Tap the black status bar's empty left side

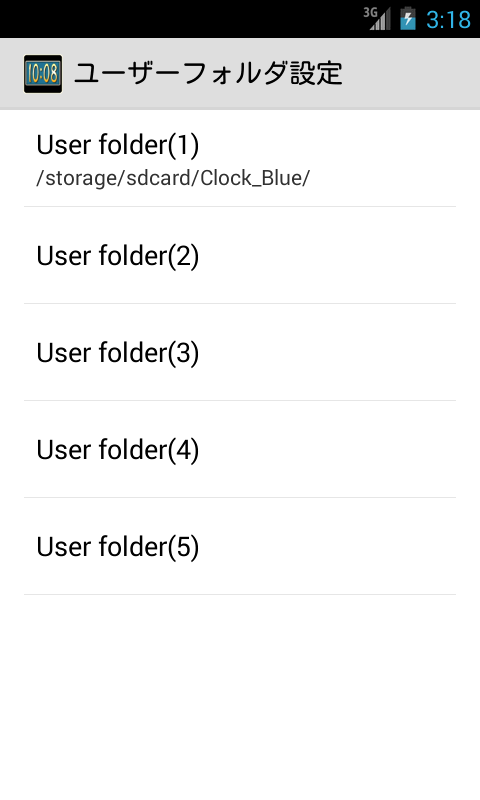pos(181,19)
